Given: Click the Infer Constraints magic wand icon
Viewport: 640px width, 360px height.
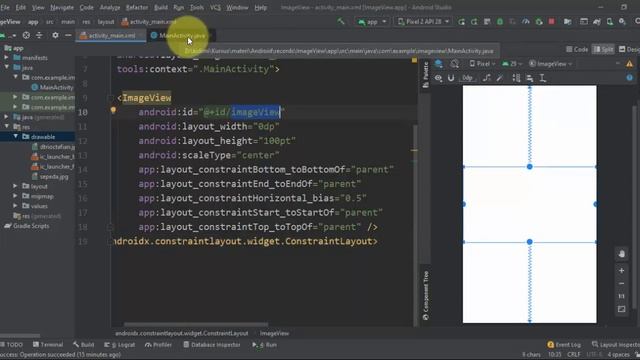Looking at the screenshot, I should [x=500, y=78].
